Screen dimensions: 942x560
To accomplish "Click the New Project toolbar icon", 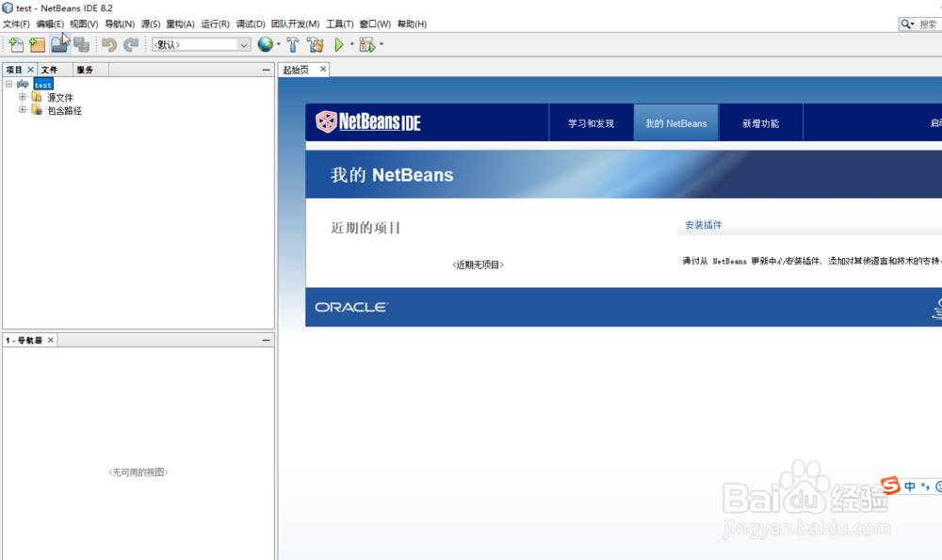I will coord(38,44).
